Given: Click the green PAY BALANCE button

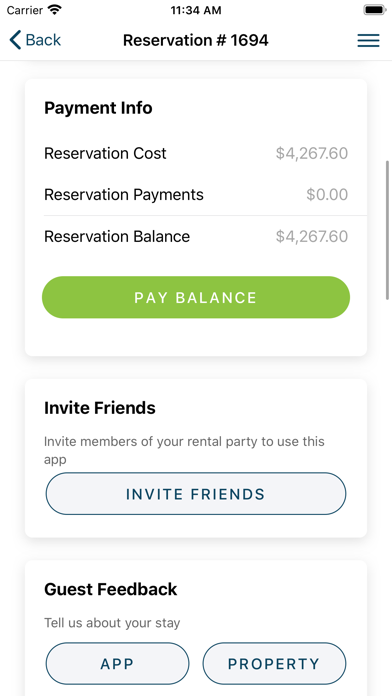Looking at the screenshot, I should click(x=196, y=297).
